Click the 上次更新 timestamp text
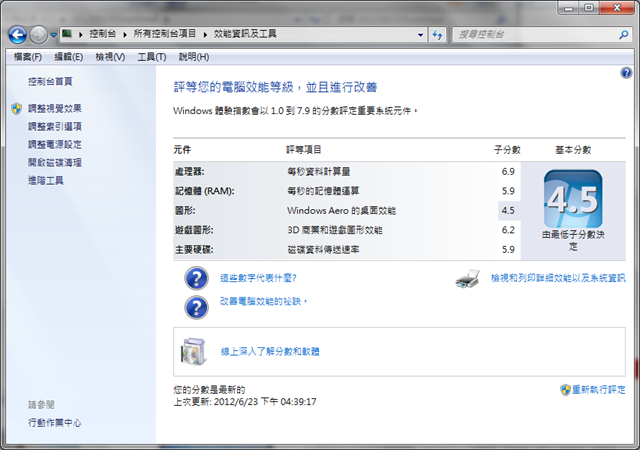Viewport: 640px width, 450px height. click(245, 402)
